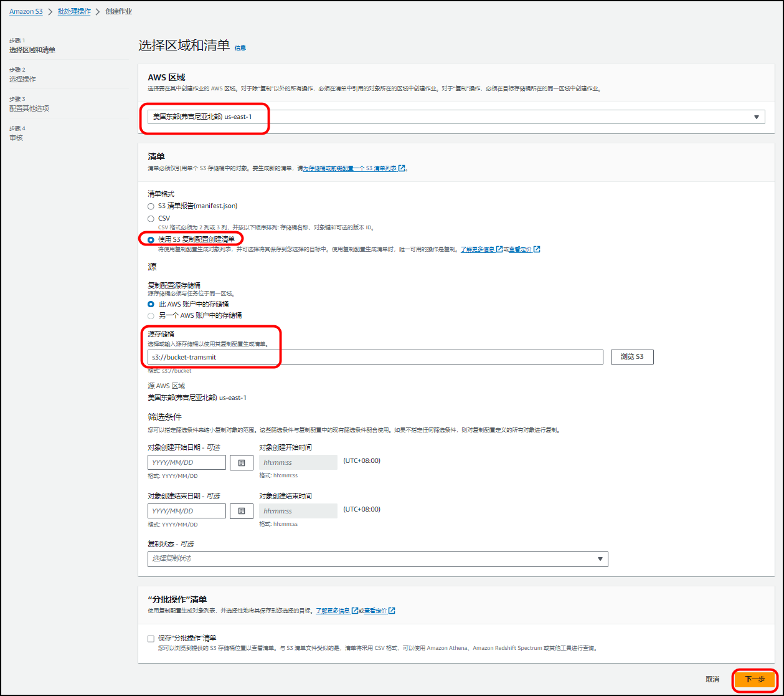Screen dimensions: 784x696
Task: Click 对象创建开始日期 date field
Action: tap(187, 462)
